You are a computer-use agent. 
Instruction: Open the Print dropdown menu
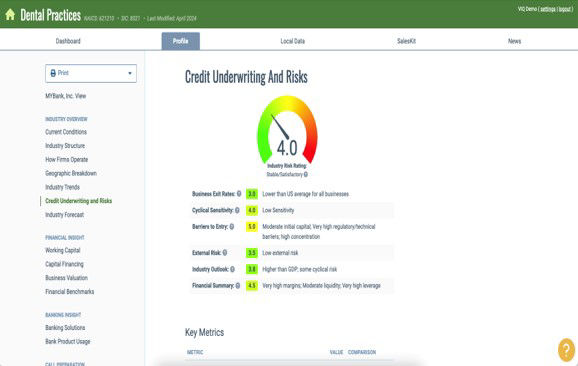[91, 73]
